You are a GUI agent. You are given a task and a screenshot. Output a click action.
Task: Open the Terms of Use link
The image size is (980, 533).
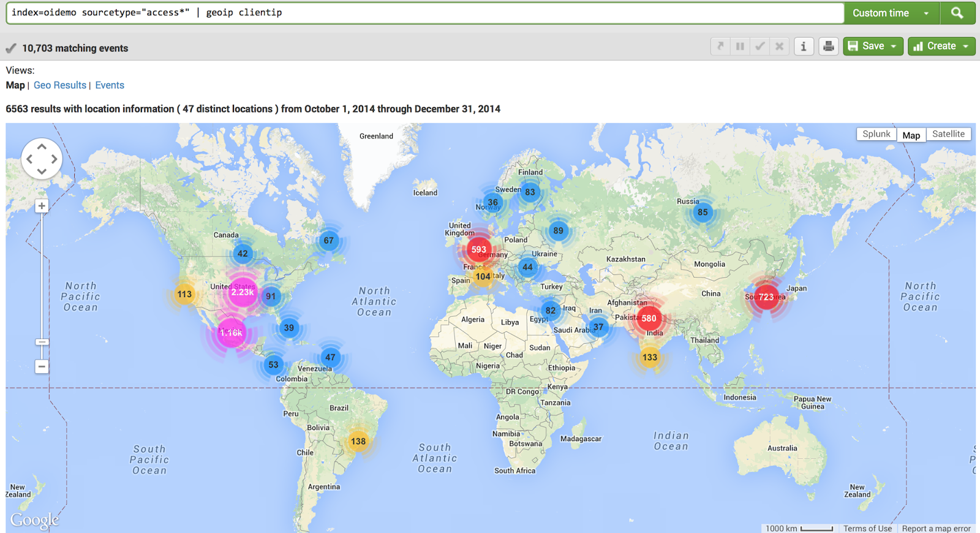click(867, 528)
